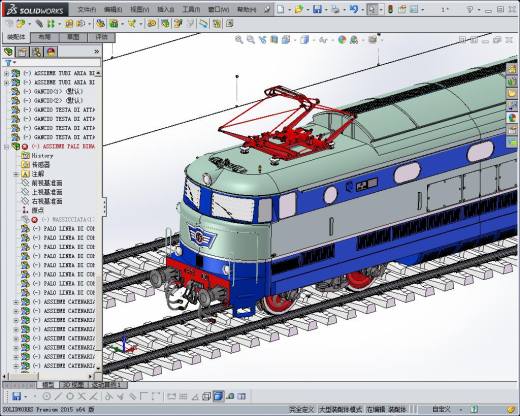
Task: Open the Print icon in the top toolbar
Action: pos(335,9)
